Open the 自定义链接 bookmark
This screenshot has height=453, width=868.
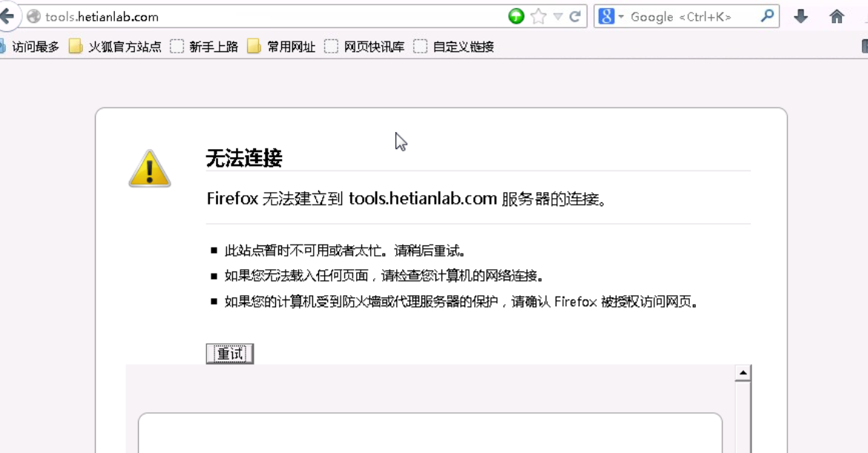(454, 47)
